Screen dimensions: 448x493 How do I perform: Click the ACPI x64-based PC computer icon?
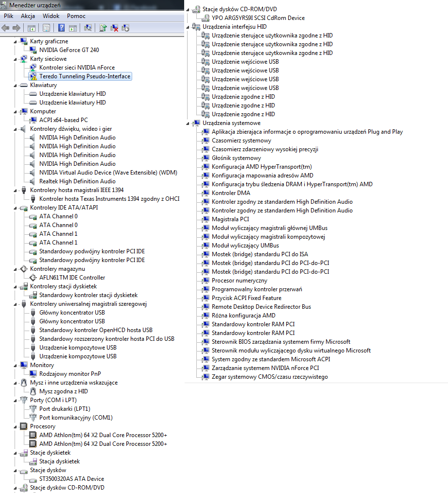pos(33,120)
